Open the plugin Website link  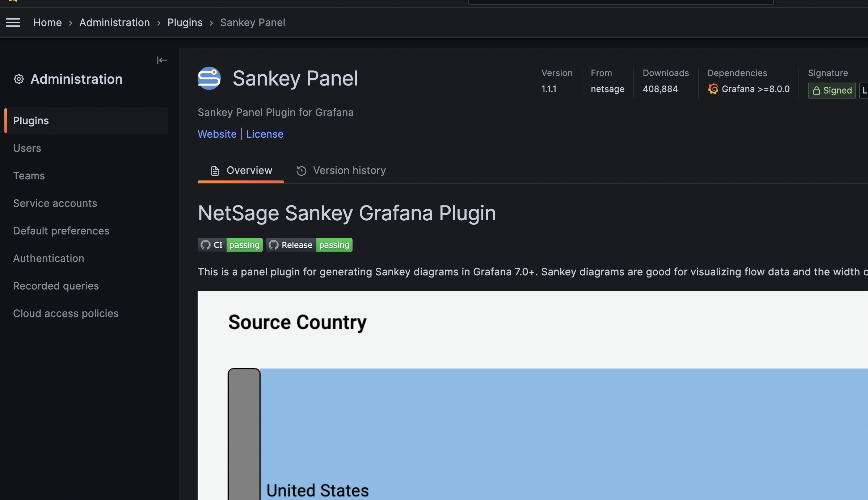[x=217, y=134]
